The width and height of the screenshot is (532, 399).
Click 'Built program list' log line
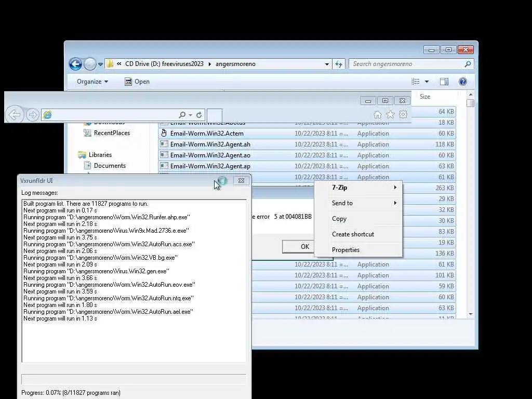click(86, 204)
